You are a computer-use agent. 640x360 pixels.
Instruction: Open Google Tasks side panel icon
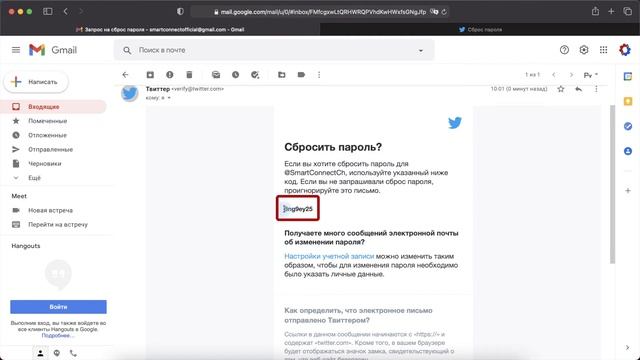(x=628, y=126)
